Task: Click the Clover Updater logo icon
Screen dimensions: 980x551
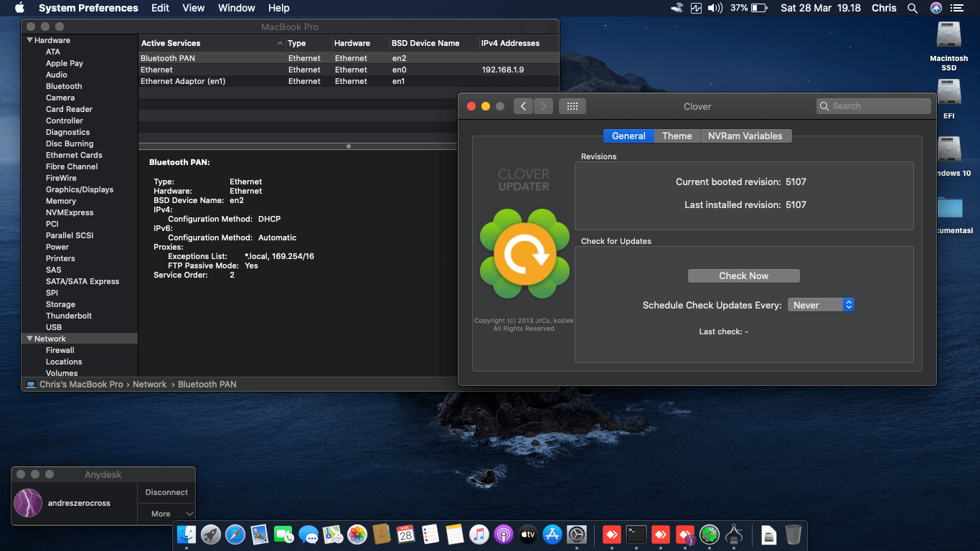Action: [524, 253]
